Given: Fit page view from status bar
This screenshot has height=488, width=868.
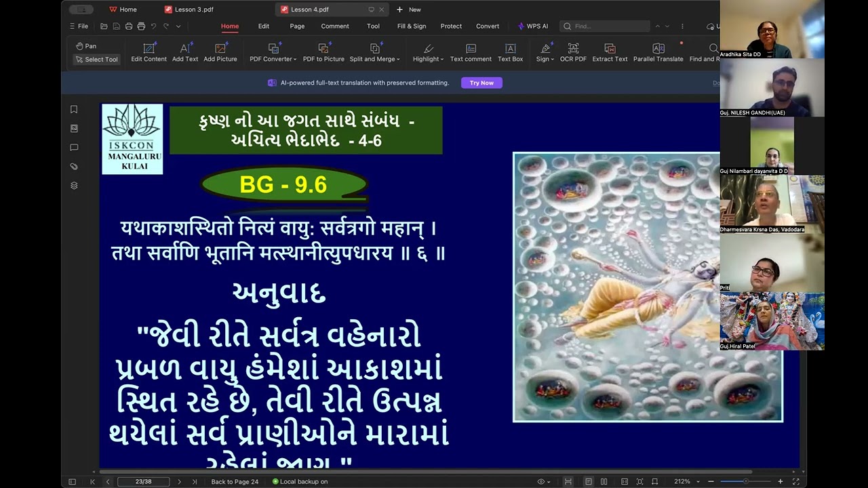Looking at the screenshot, I should pyautogui.click(x=639, y=481).
